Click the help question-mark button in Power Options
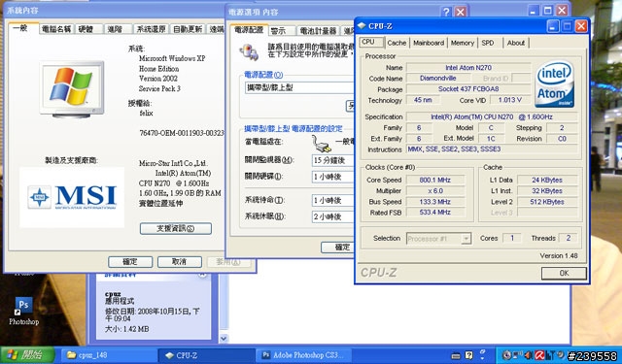Screen dimensions: 622x364 click(x=446, y=12)
